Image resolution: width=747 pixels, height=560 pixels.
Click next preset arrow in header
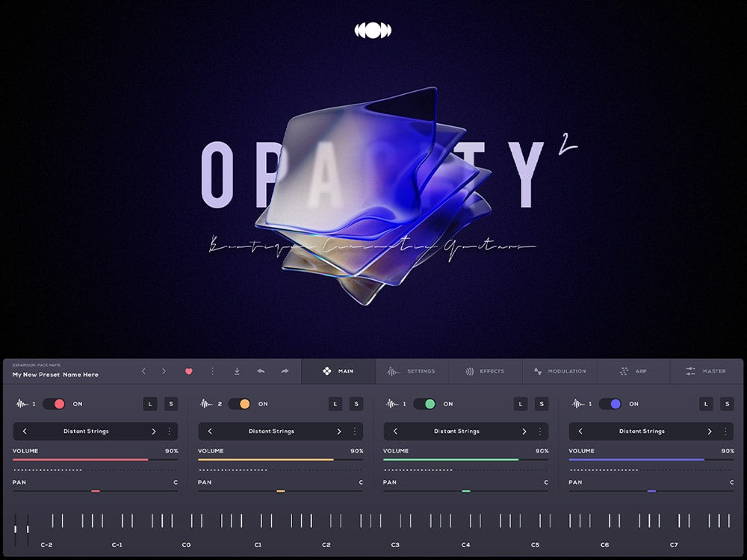point(163,371)
